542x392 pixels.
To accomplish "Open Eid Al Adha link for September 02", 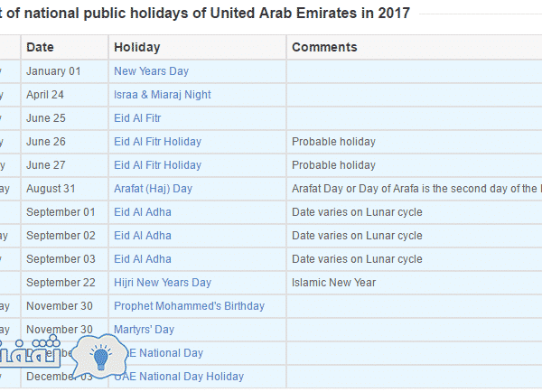I will [x=143, y=236].
